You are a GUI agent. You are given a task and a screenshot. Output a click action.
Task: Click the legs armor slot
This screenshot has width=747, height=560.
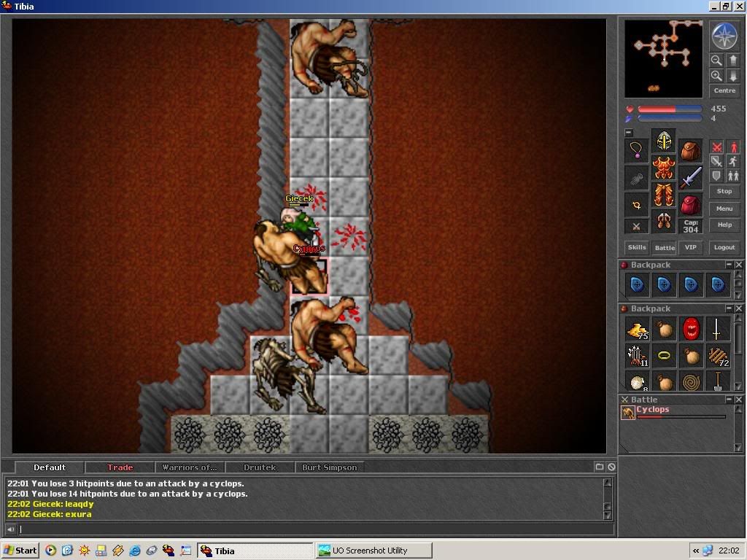[x=664, y=195]
